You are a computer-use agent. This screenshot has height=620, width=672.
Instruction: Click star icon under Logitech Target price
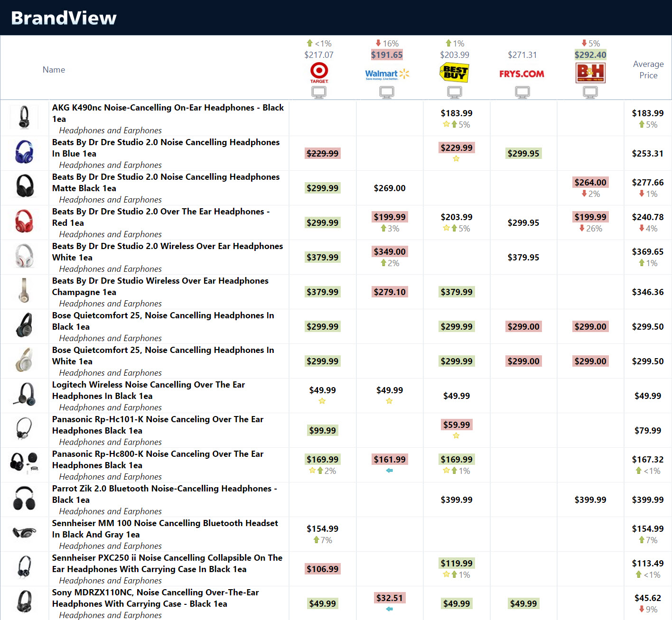pos(322,401)
